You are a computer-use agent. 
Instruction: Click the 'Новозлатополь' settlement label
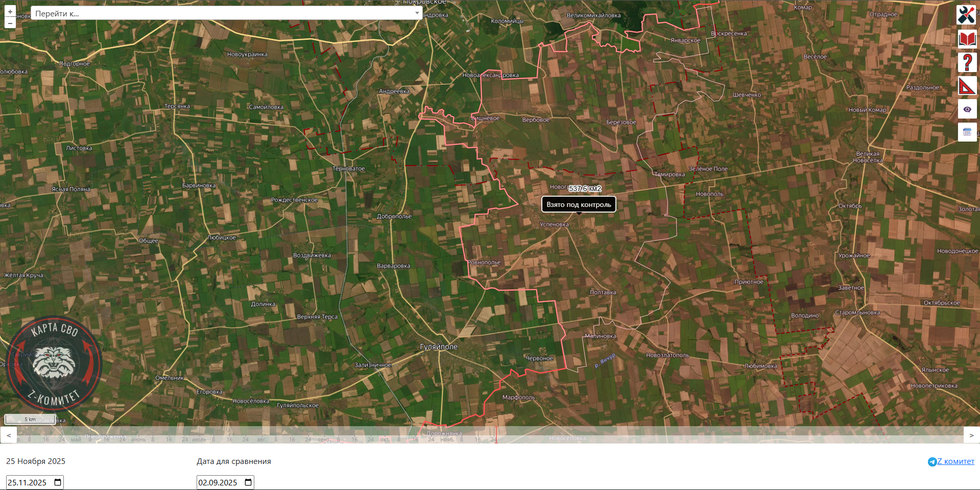(x=667, y=355)
